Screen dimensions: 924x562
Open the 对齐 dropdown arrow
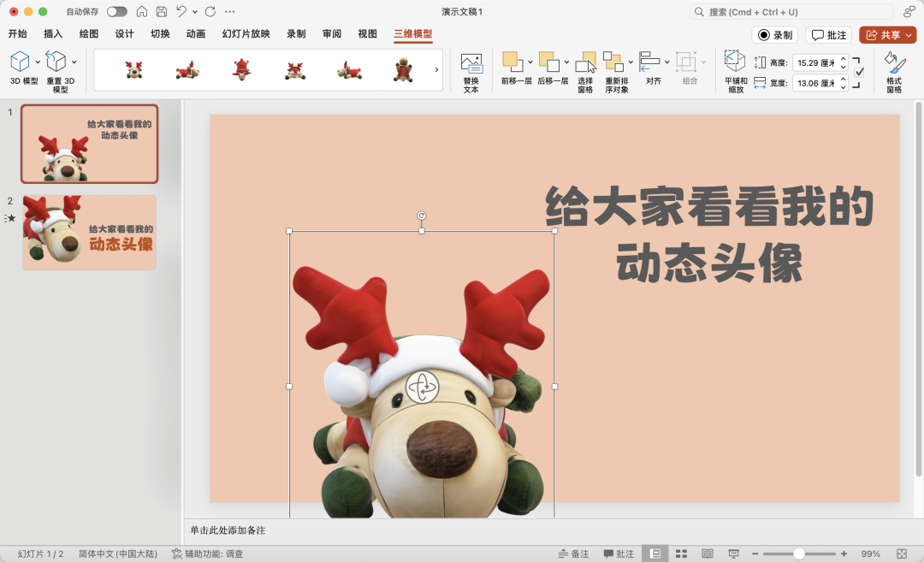[667, 62]
